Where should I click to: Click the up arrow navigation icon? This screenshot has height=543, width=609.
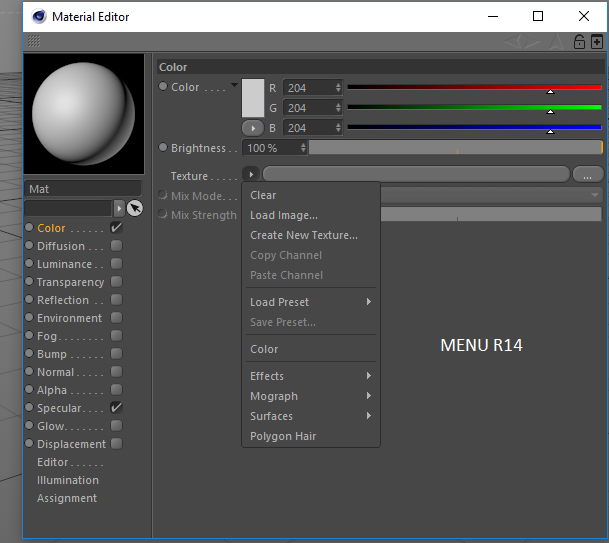click(556, 42)
